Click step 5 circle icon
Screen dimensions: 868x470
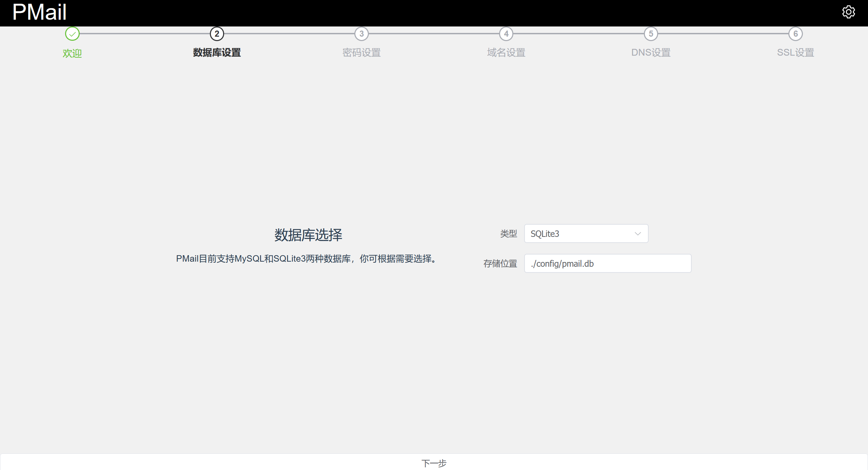(651, 34)
